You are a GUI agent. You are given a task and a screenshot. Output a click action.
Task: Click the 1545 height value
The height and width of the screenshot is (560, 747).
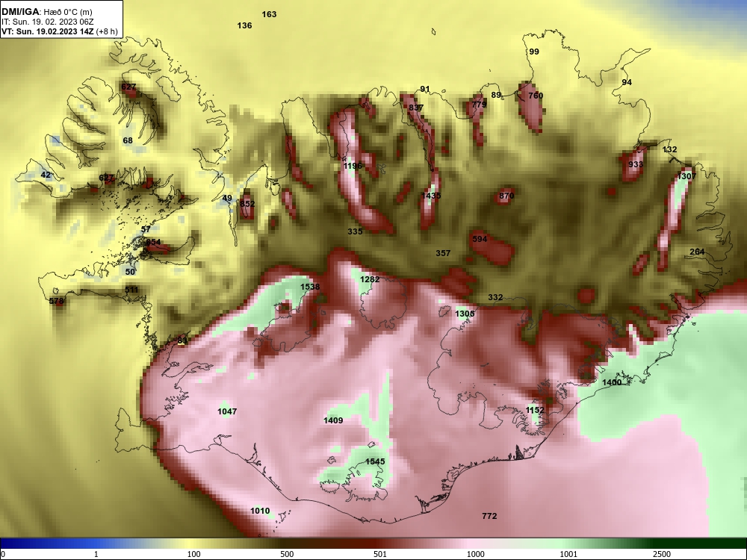click(375, 461)
